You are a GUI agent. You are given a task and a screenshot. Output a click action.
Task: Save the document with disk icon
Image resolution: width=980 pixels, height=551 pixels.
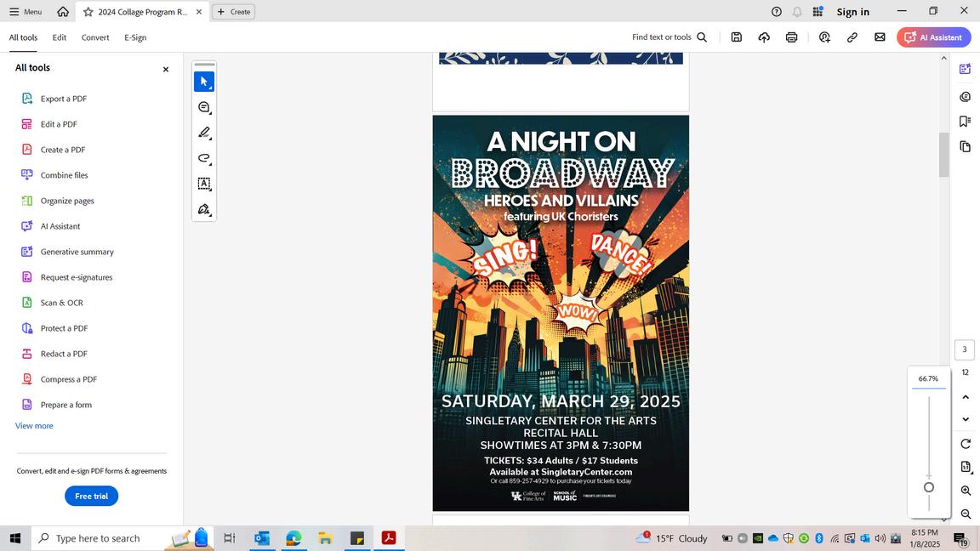click(736, 37)
